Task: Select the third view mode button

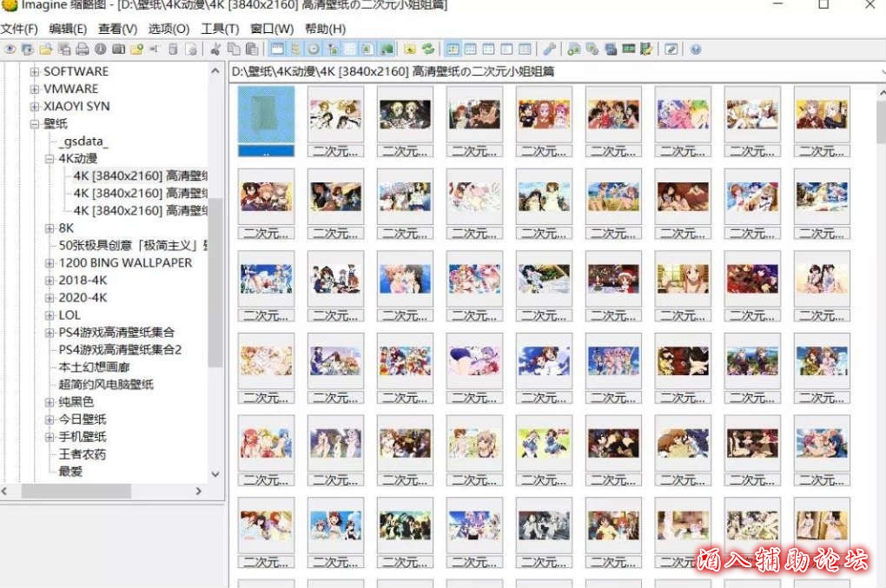Action: (489, 50)
